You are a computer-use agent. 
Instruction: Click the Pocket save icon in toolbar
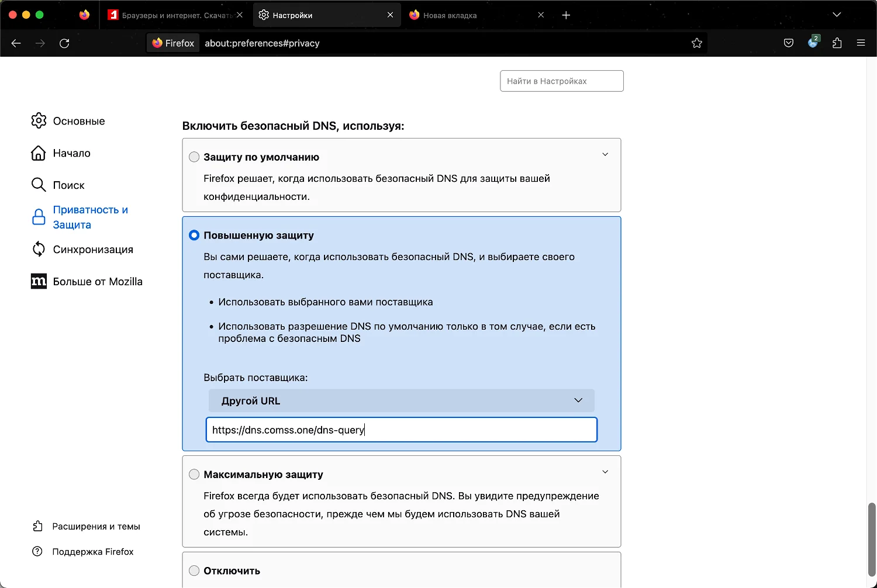pos(789,43)
